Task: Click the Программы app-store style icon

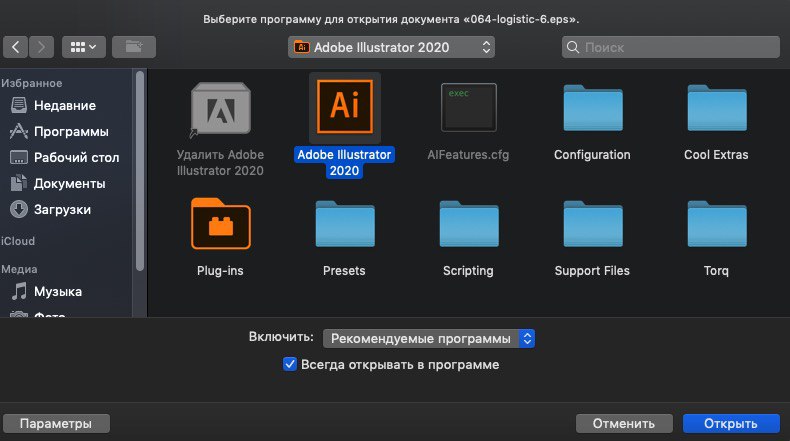Action: (19, 132)
